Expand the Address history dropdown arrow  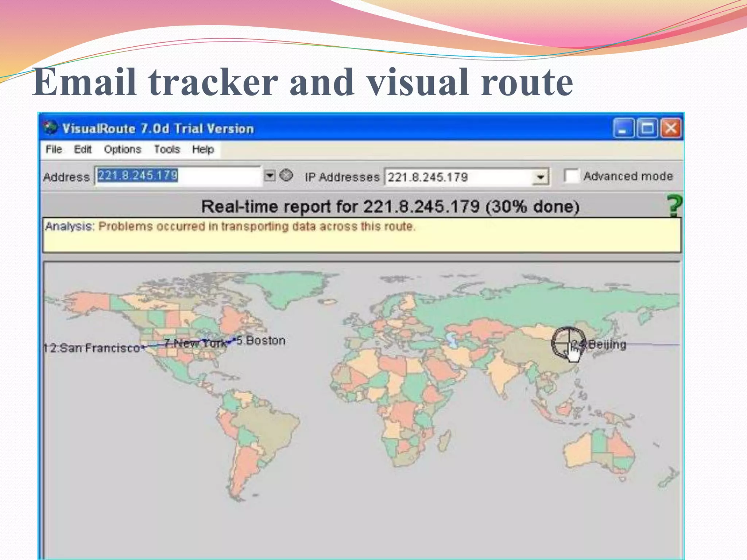point(270,176)
